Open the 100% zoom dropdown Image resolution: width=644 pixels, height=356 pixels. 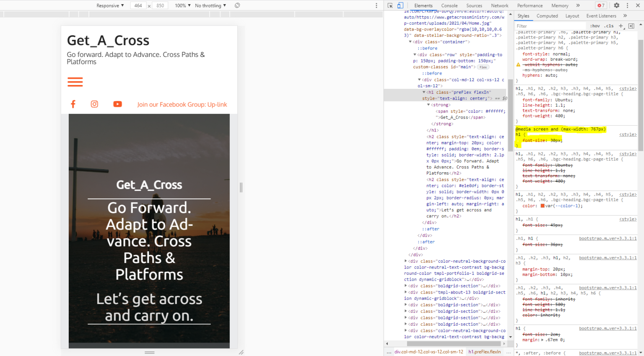pos(182,5)
